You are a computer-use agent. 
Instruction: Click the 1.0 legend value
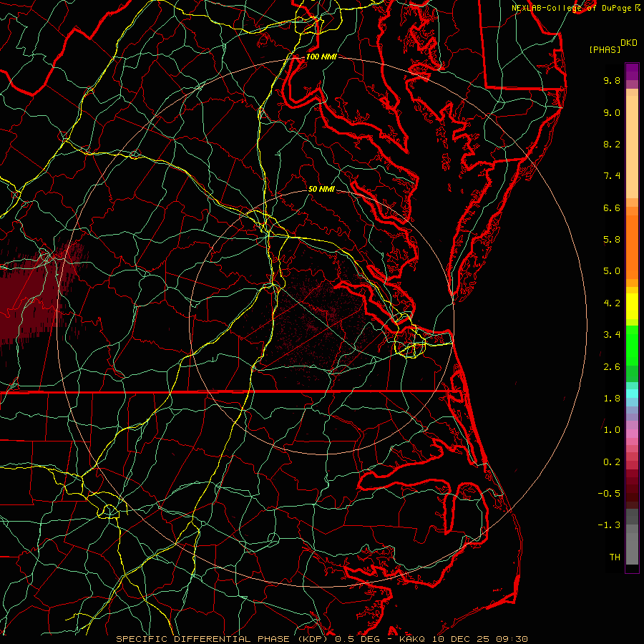coord(612,430)
